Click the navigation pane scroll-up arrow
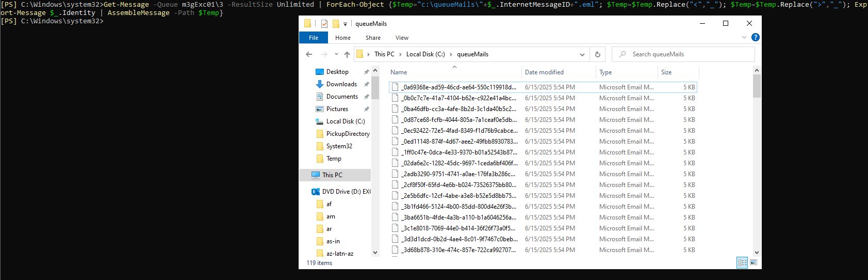The width and height of the screenshot is (868, 280). [x=375, y=70]
